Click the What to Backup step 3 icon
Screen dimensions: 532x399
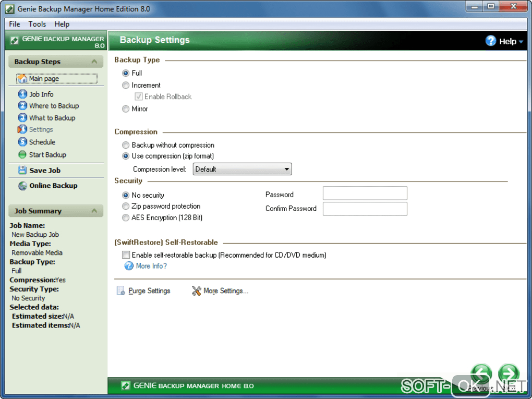[22, 118]
